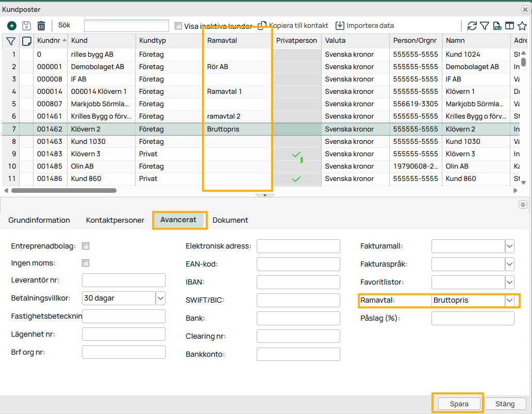This screenshot has width=532, height=414.
Task: Click the Spara button
Action: 459,404
